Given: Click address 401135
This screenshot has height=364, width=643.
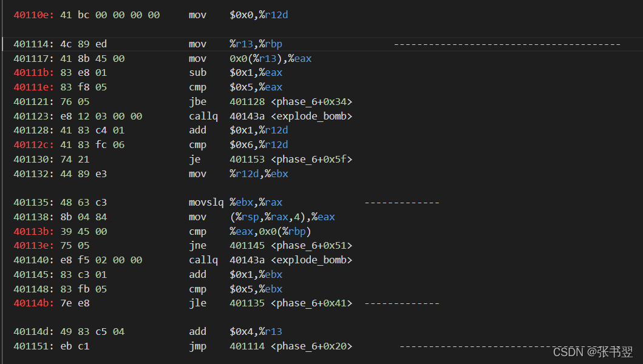Looking at the screenshot, I should [x=33, y=203].
